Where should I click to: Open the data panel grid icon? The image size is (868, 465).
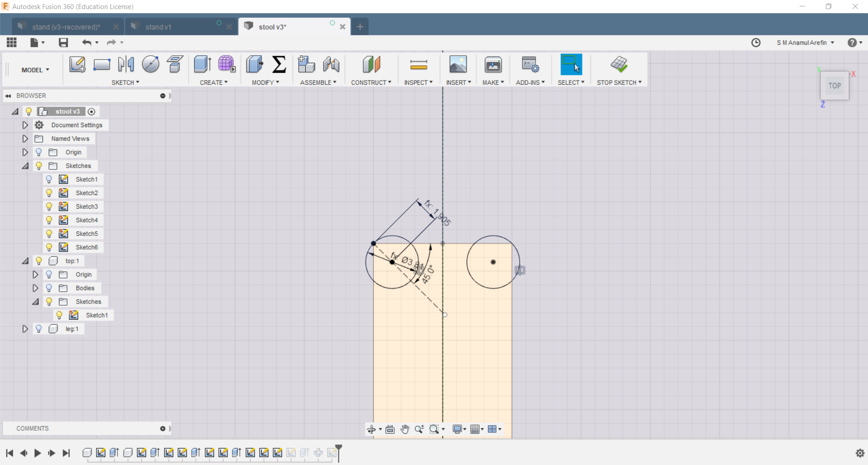pos(12,43)
